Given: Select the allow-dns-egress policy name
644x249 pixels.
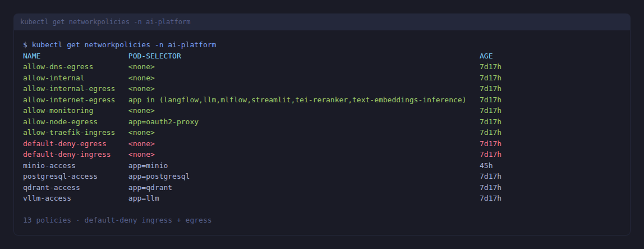Looking at the screenshot, I should 58,67.
